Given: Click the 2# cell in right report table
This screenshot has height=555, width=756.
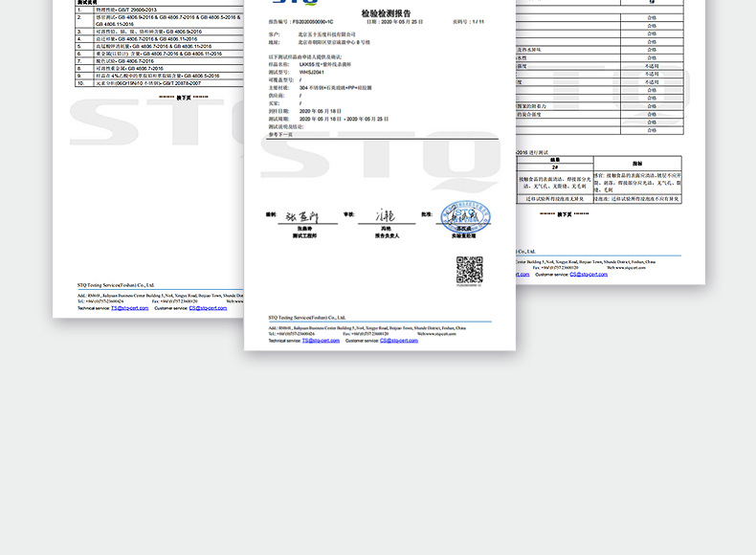Looking at the screenshot, I should [x=555, y=167].
